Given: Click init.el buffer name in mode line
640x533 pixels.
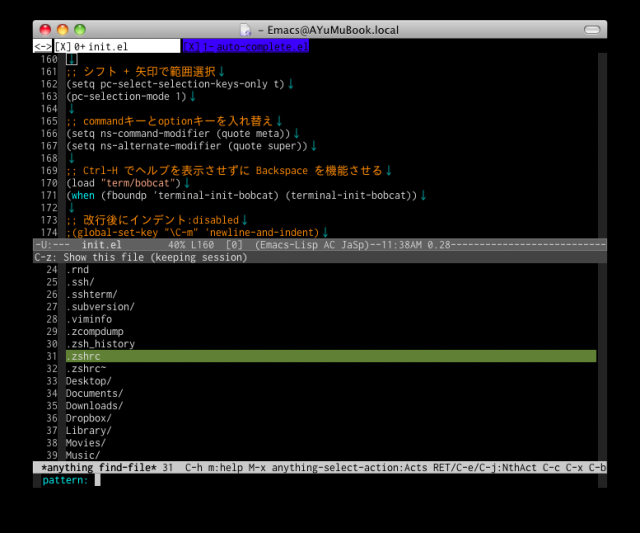Looking at the screenshot, I should pyautogui.click(x=100, y=245).
